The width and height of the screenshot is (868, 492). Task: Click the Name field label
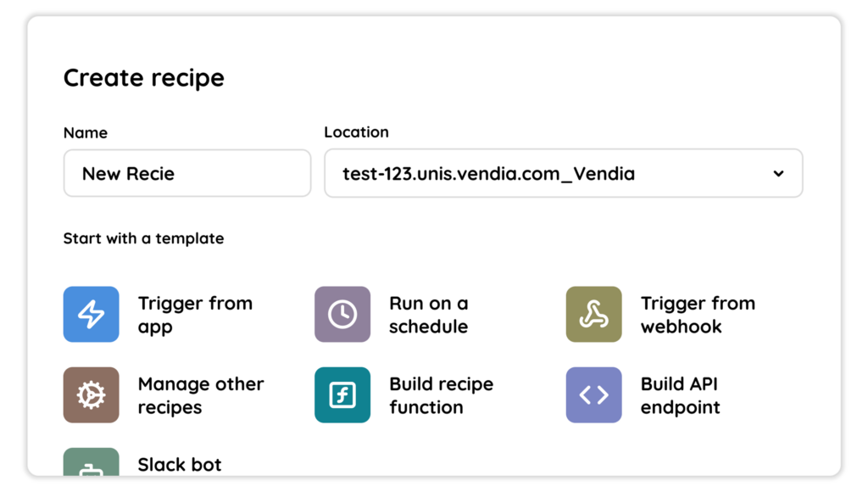(86, 132)
